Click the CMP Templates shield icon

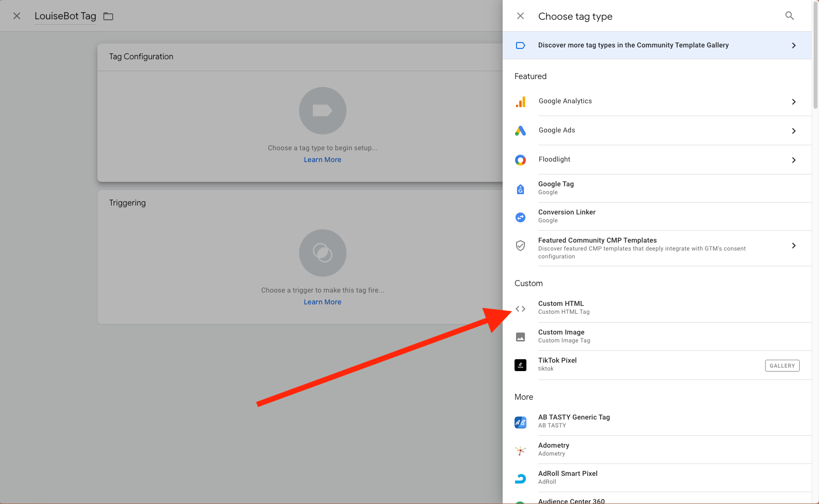pyautogui.click(x=520, y=246)
